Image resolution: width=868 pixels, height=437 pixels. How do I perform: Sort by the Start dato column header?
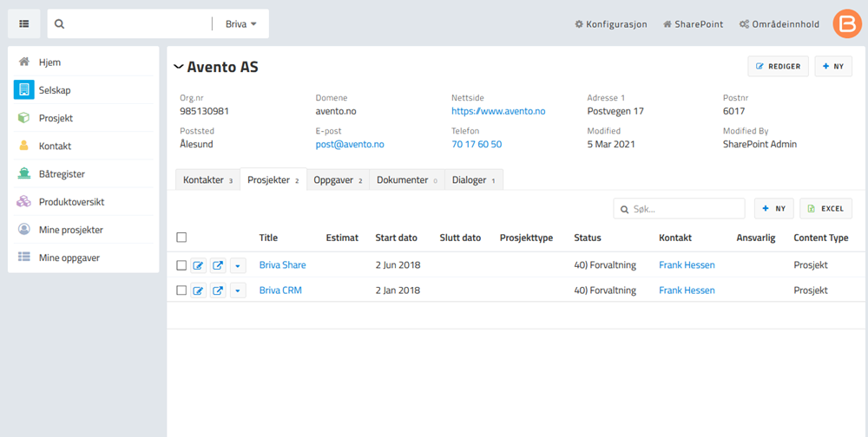coord(397,238)
